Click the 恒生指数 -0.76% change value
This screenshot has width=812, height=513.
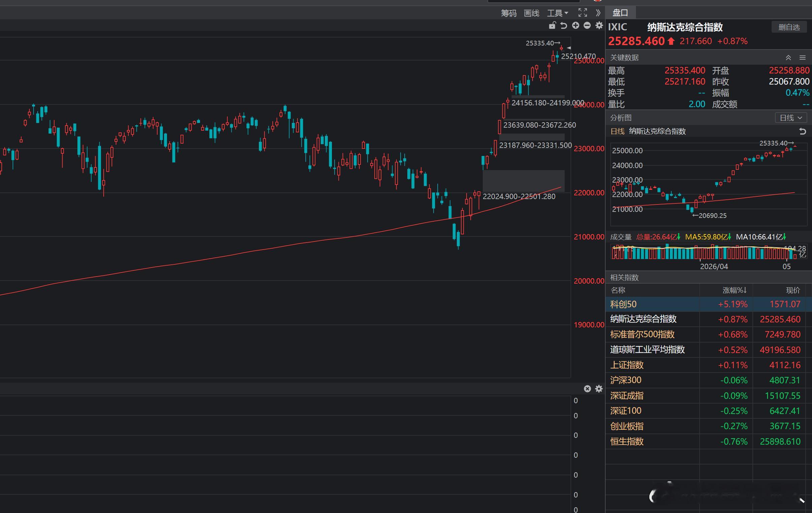click(x=734, y=442)
